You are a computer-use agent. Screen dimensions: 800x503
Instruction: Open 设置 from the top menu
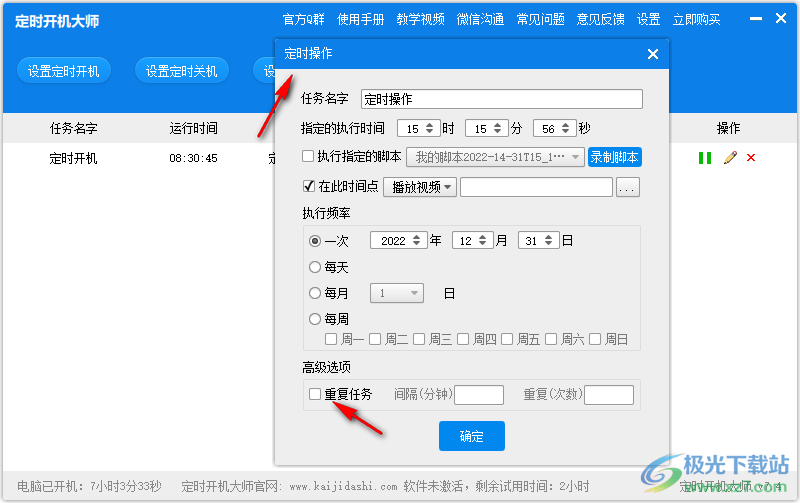coord(648,19)
